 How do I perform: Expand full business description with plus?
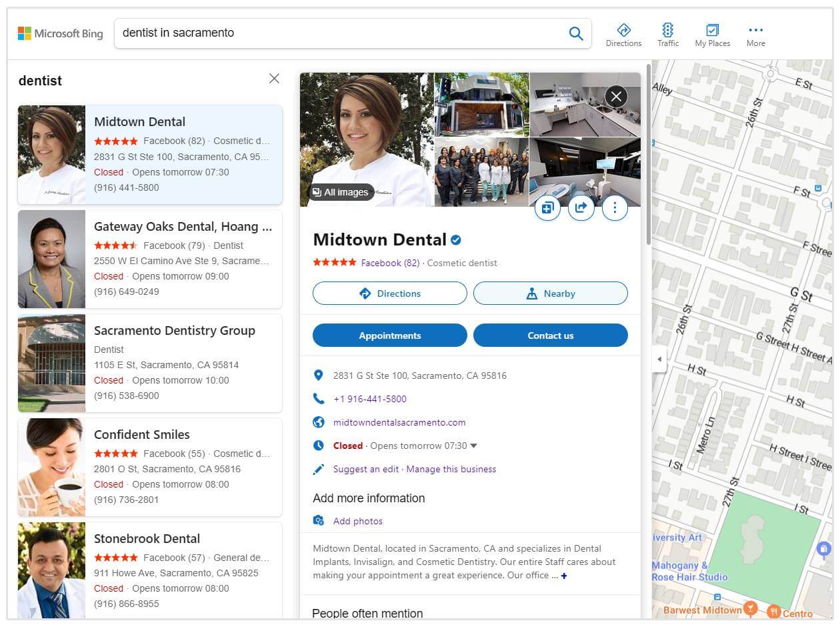564,576
